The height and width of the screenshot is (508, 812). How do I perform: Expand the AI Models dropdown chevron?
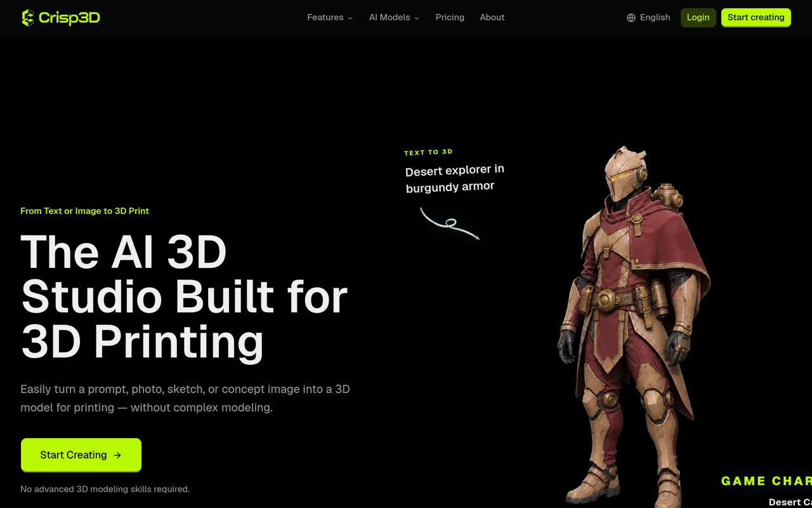click(x=417, y=18)
